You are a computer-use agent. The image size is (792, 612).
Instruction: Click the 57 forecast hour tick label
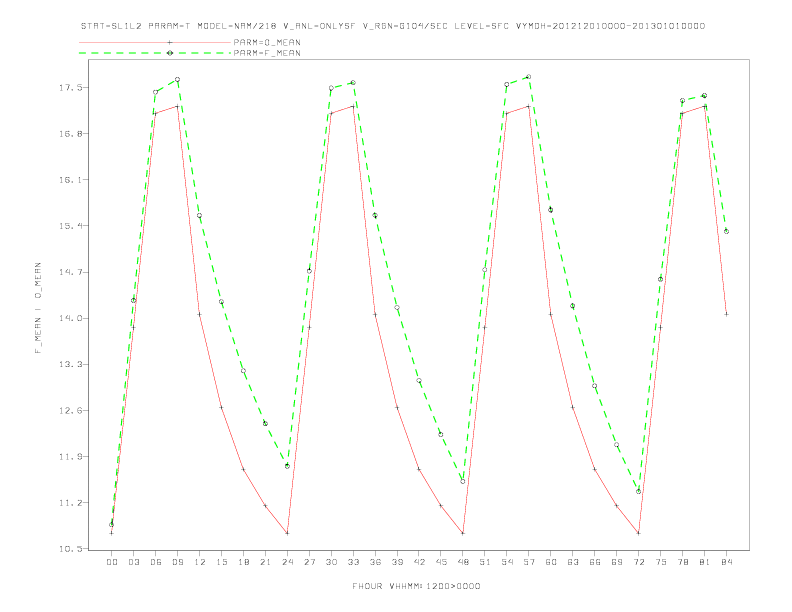529,562
